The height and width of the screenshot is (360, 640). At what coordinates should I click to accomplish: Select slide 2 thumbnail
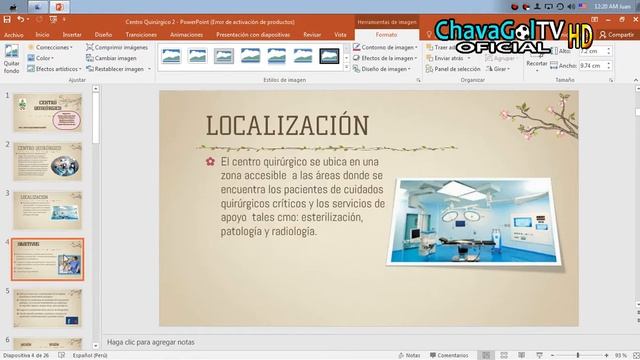point(48,161)
